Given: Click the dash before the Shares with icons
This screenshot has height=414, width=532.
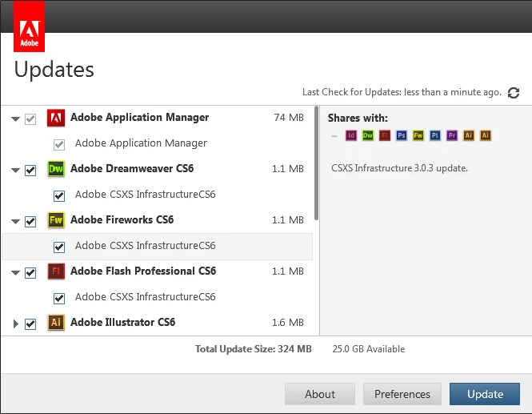Looking at the screenshot, I should point(334,136).
